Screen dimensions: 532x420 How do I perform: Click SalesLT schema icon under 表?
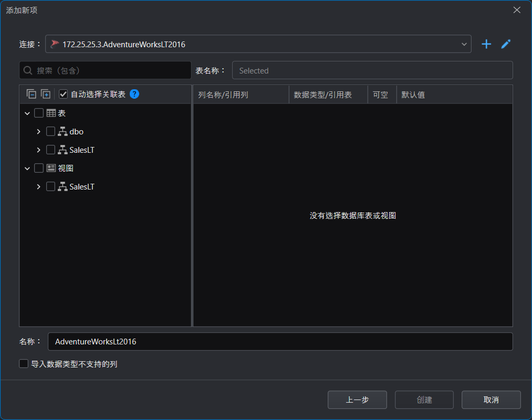point(62,150)
